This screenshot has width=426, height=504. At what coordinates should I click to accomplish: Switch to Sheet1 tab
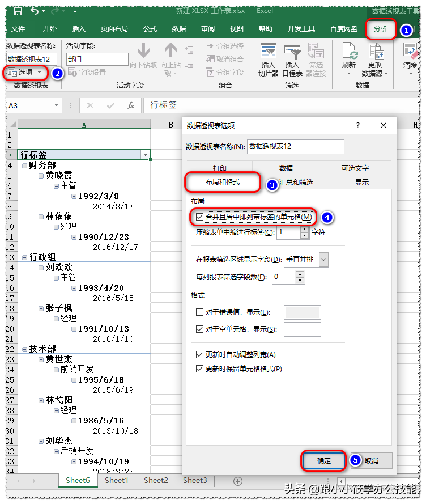117,481
